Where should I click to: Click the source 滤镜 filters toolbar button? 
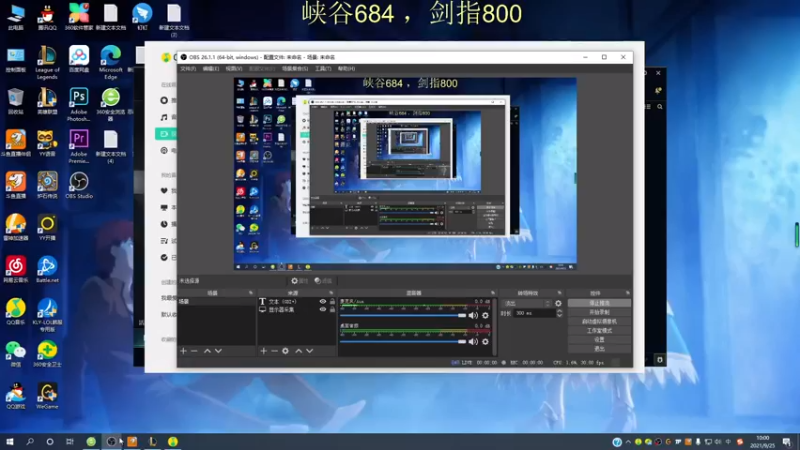click(x=323, y=281)
